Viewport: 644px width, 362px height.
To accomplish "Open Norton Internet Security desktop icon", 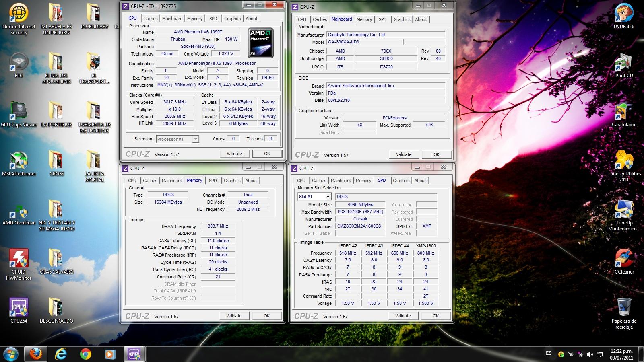I will tap(19, 19).
